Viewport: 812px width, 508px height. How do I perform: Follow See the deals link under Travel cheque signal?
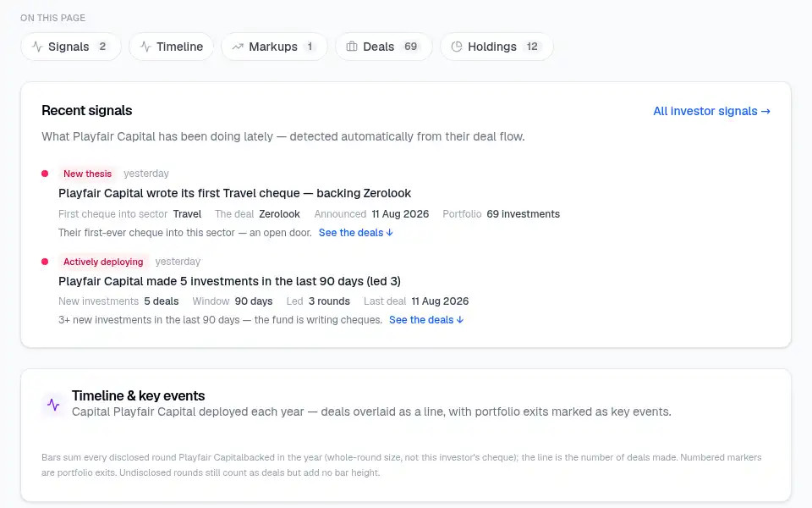(356, 233)
